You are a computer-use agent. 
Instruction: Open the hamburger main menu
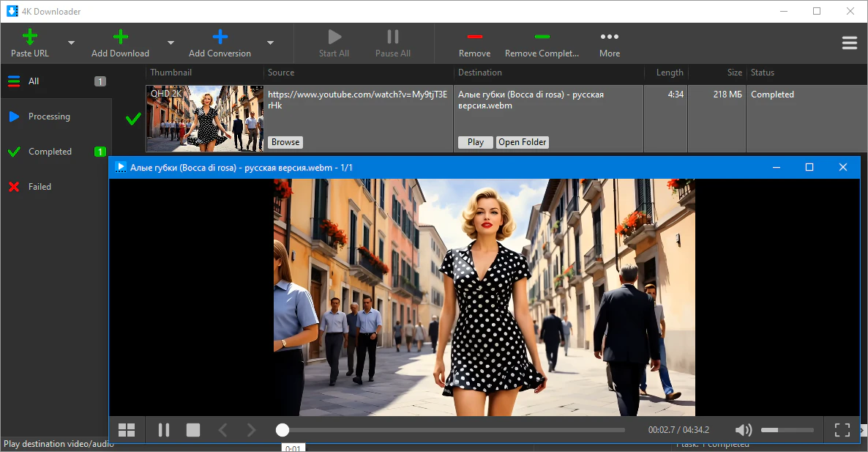849,43
